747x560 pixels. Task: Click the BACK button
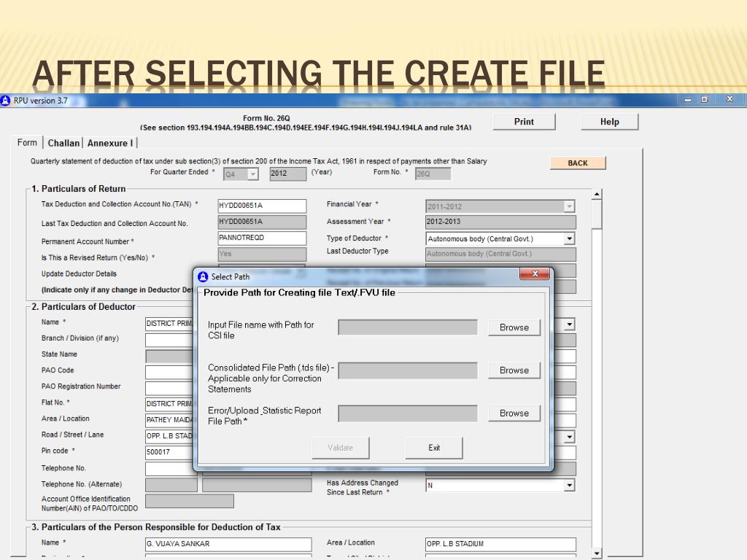coord(577,163)
